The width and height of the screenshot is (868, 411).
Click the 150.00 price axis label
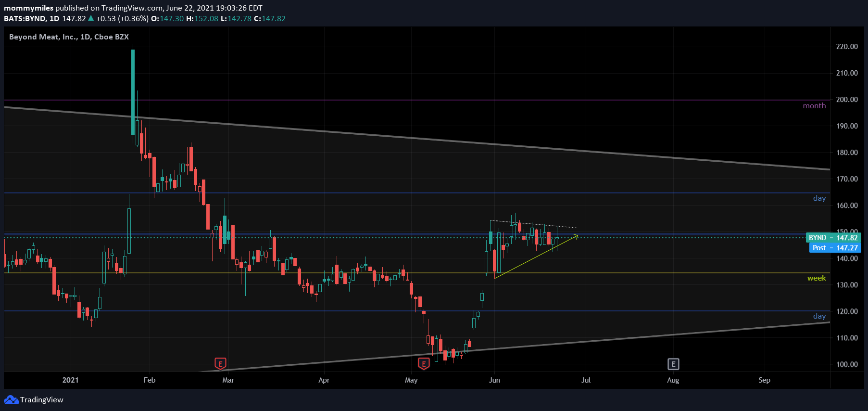(847, 231)
